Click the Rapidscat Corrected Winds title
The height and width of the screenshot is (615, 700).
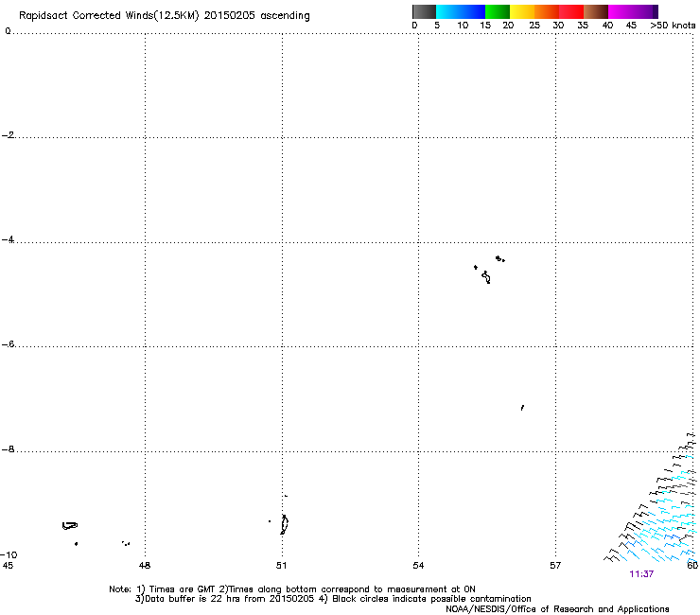(165, 16)
